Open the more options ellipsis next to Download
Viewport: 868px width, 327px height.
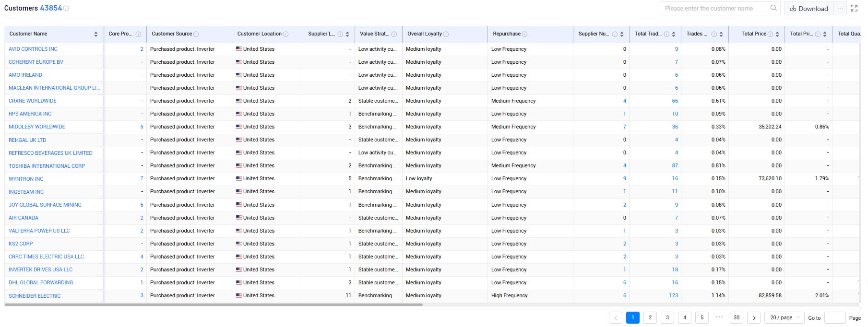(x=840, y=8)
